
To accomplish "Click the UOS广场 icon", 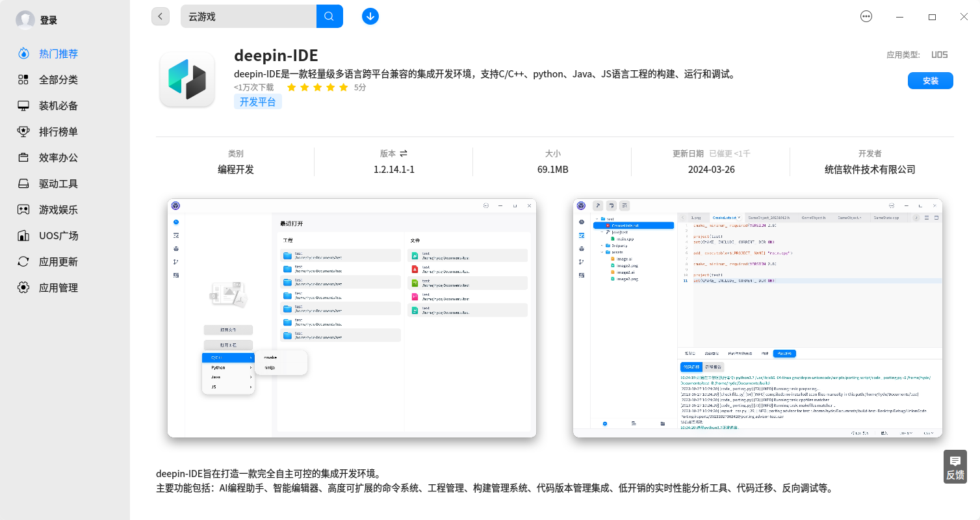I will (23, 235).
